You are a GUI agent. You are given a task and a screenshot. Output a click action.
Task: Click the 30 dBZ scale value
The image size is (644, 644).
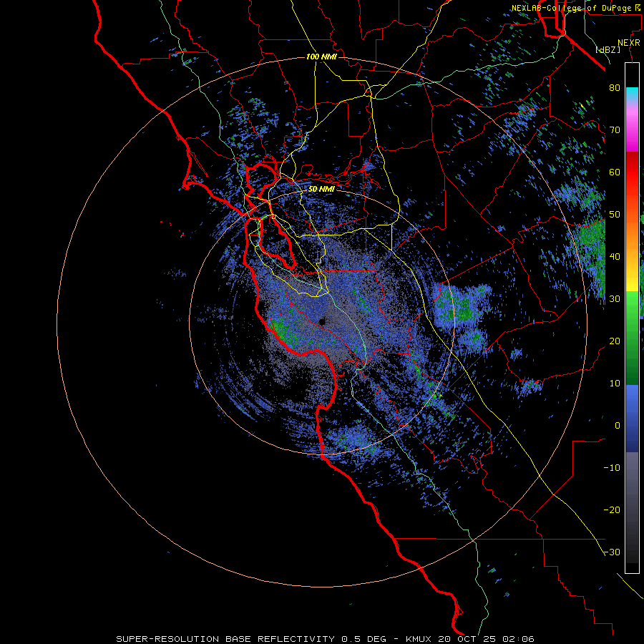coord(615,298)
